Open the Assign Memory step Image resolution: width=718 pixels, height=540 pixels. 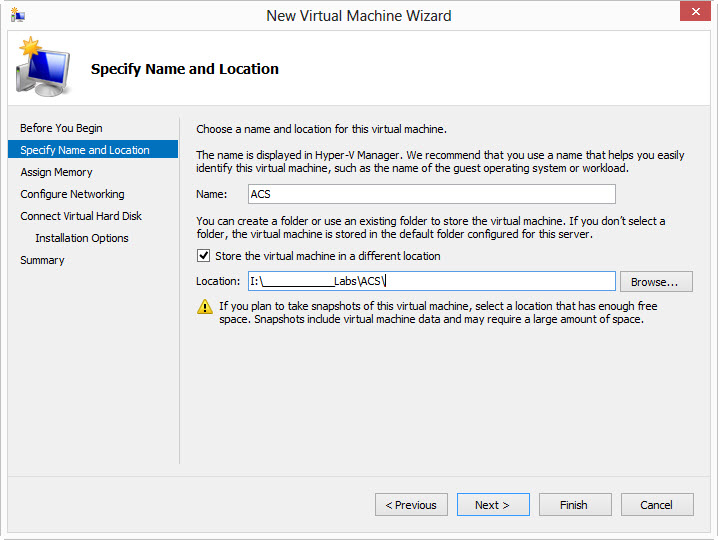coord(56,172)
